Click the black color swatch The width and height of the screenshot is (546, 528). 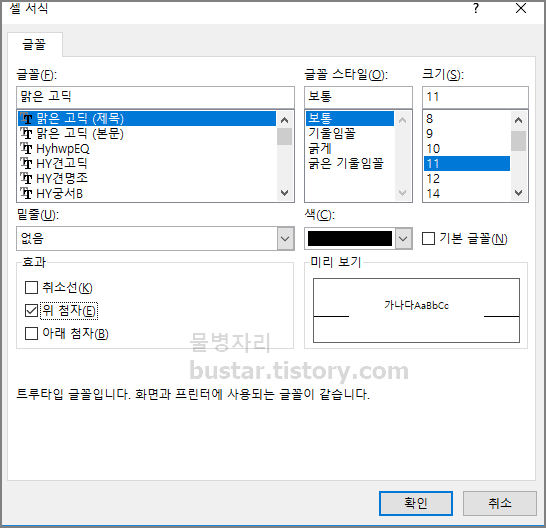(x=350, y=239)
